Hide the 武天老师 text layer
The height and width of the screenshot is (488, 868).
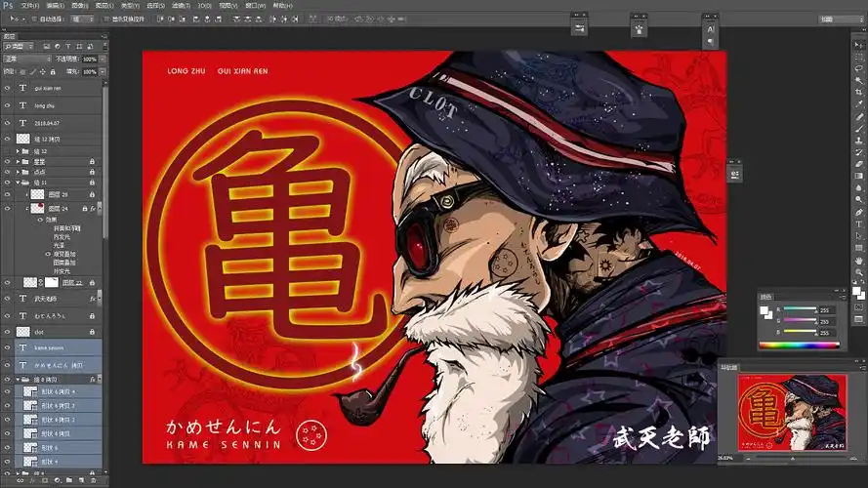[x=7, y=299]
